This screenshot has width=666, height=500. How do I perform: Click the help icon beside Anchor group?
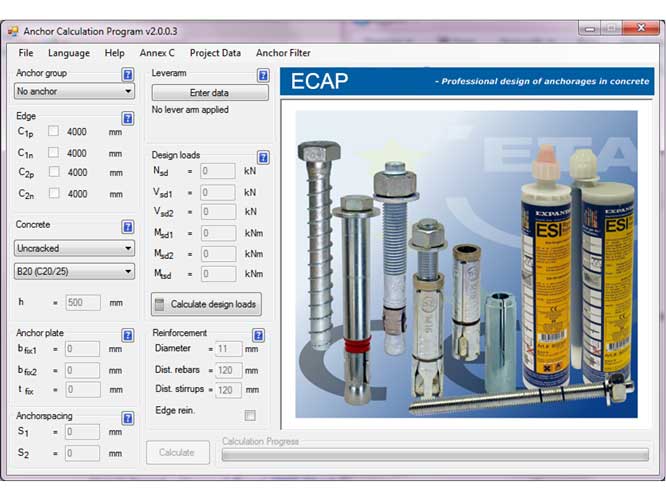[128, 74]
